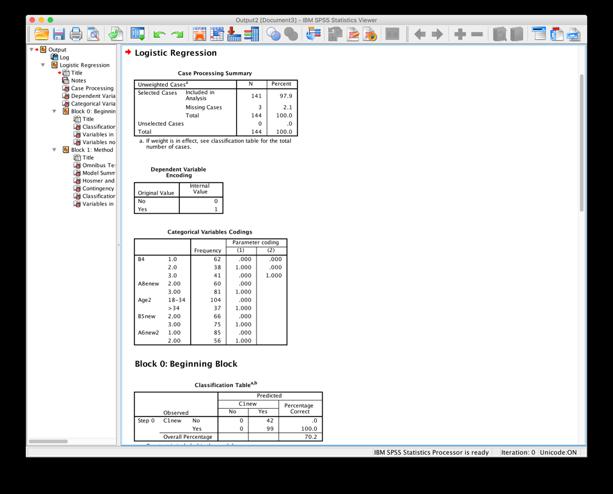Click the Go to Data toolbar icon
Viewport: 613px width, 494px height.
tap(199, 34)
